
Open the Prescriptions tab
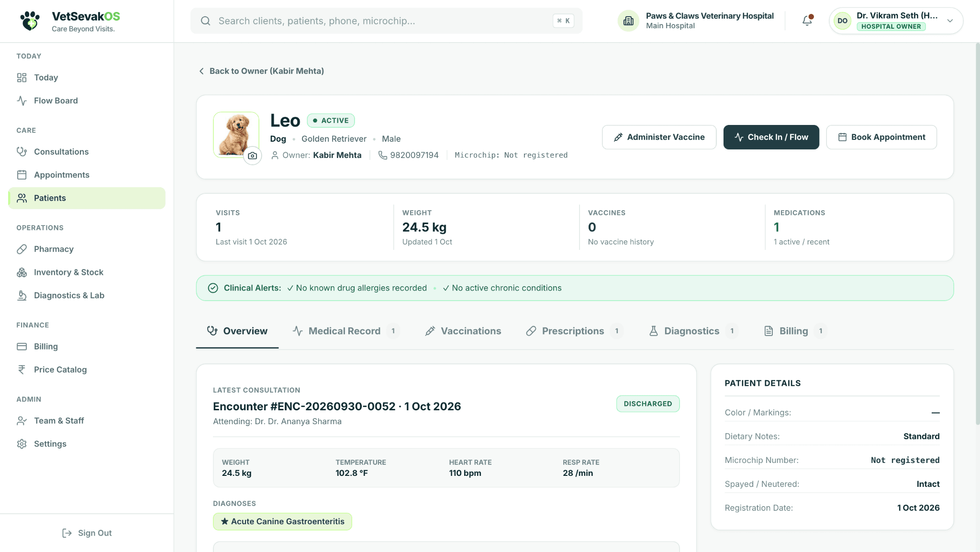[574, 331]
